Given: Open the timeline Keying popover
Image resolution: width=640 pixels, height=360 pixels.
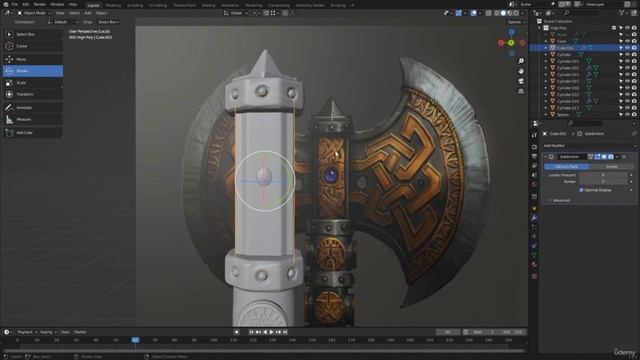Looking at the screenshot, I should pyautogui.click(x=48, y=332).
